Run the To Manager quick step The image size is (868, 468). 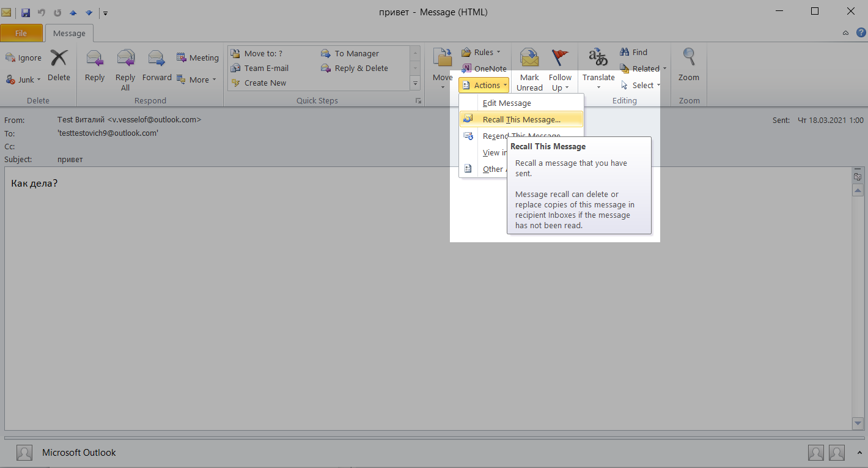click(x=350, y=53)
